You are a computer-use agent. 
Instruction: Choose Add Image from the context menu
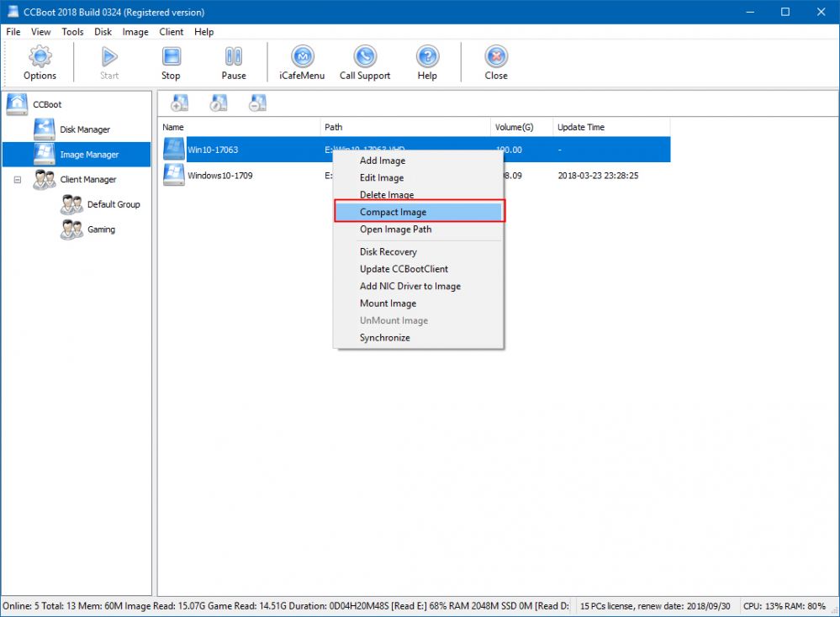click(x=419, y=161)
